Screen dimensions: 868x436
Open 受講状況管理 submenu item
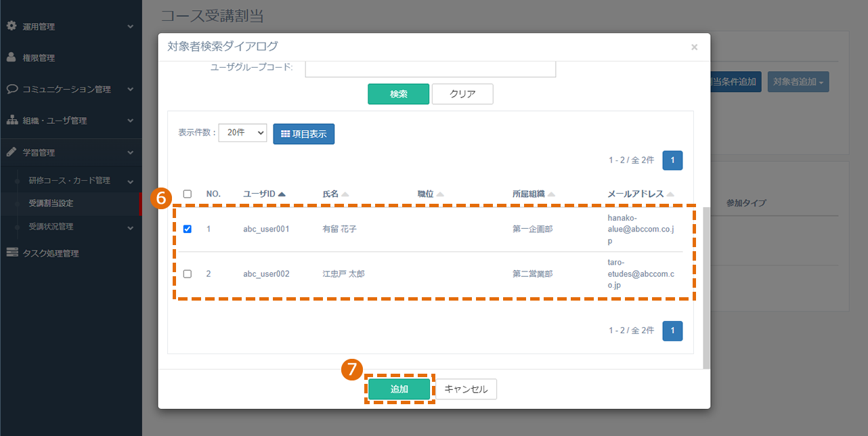[x=51, y=227]
